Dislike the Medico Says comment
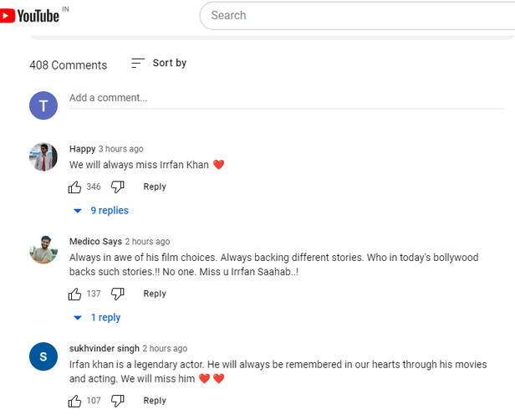This screenshot has width=515, height=420. 118,294
